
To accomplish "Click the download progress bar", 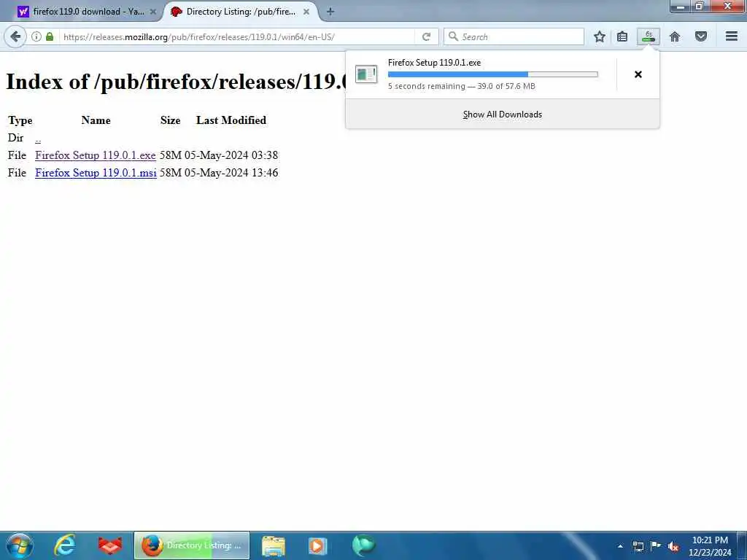I will [x=492, y=74].
